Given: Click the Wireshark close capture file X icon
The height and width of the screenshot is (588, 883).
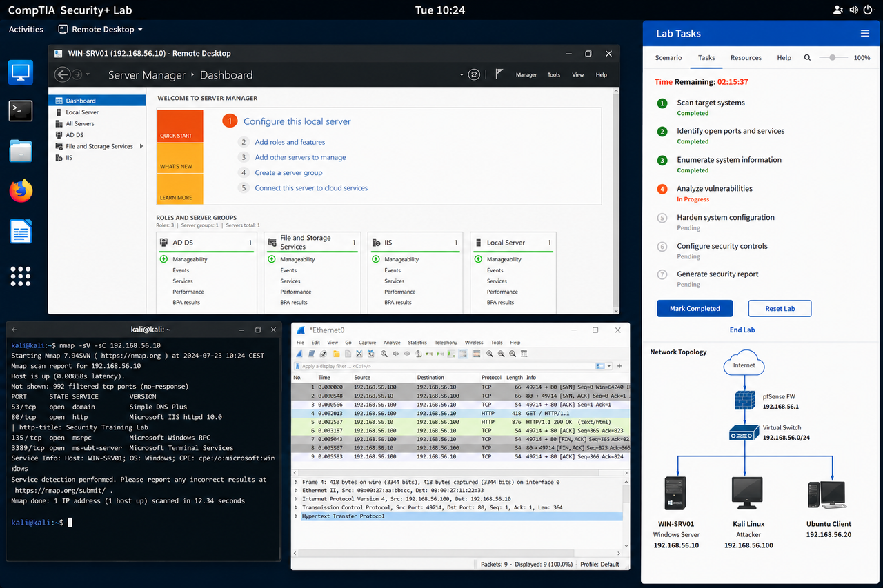Looking at the screenshot, I should (x=359, y=354).
